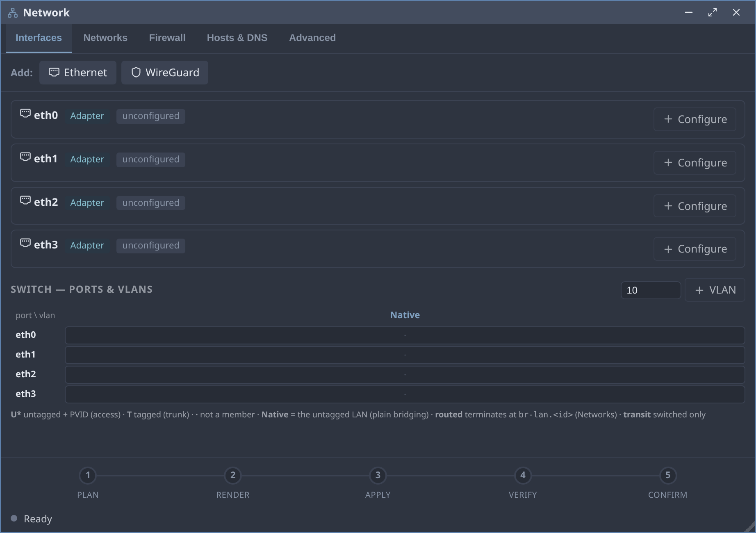This screenshot has width=756, height=533.
Task: Toggle eth1 Native VLAN membership cell
Action: tap(405, 355)
